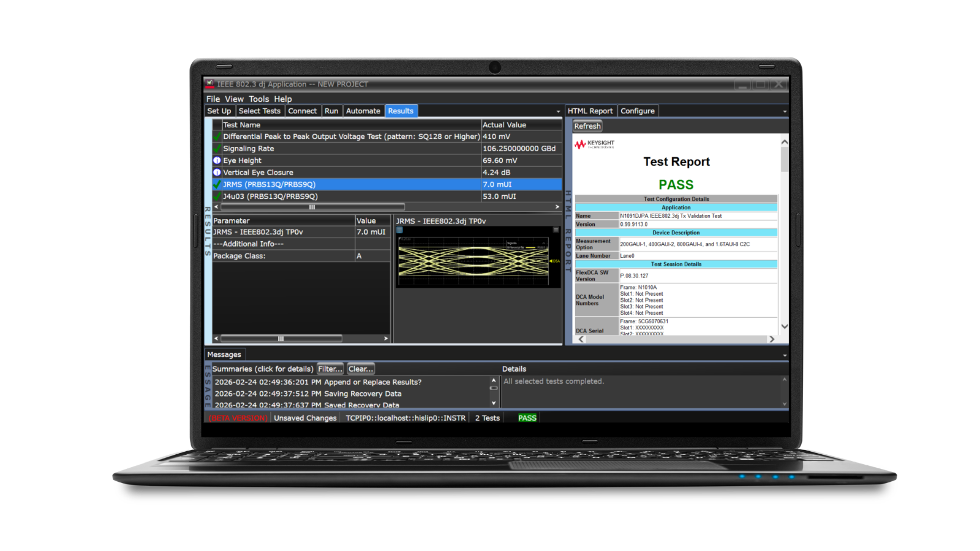Click the results table horizontal scrollbar thumb
The image size is (980, 551).
point(312,207)
